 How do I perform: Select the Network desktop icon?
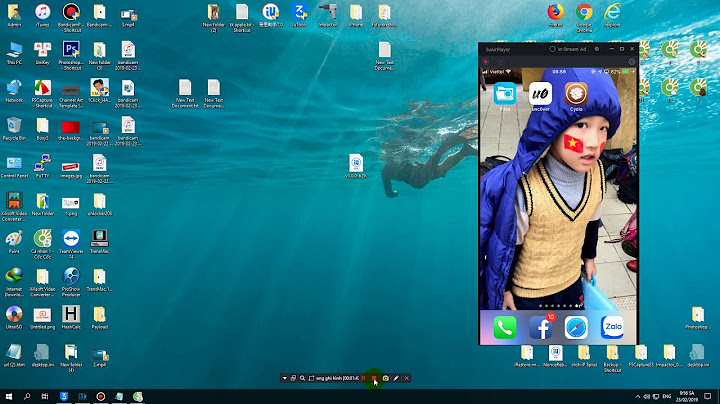click(x=14, y=90)
